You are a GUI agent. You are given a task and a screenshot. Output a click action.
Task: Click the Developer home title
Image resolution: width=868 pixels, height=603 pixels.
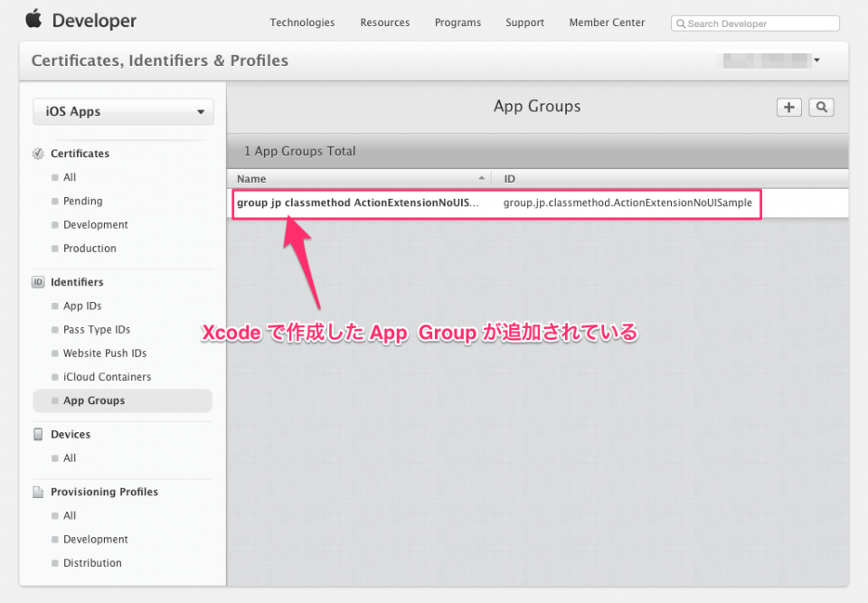(94, 21)
